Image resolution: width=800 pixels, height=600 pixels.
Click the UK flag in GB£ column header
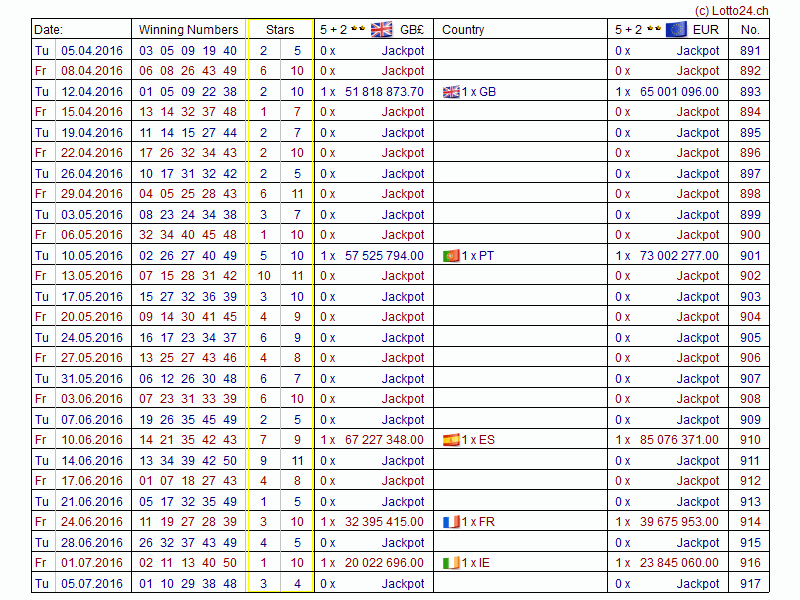382,29
